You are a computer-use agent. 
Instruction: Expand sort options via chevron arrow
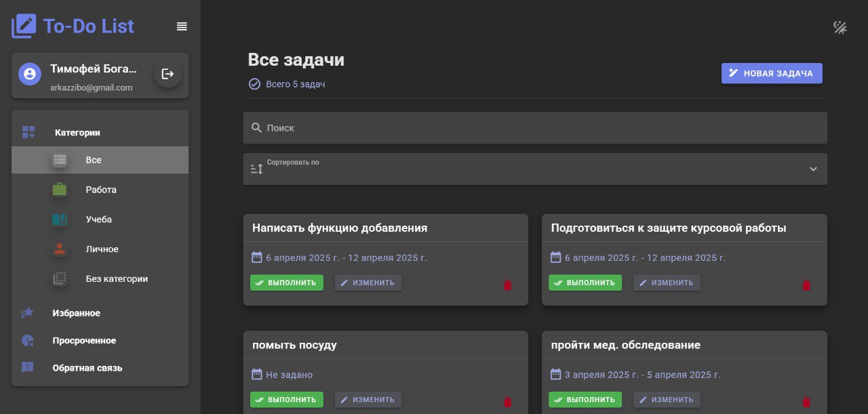pyautogui.click(x=813, y=169)
